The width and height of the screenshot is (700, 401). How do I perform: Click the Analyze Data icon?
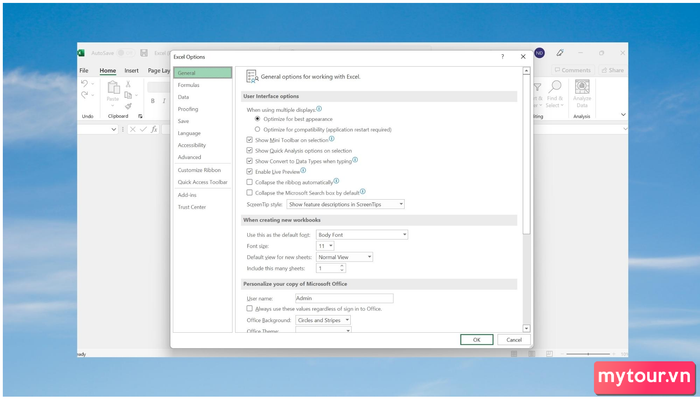(x=582, y=87)
